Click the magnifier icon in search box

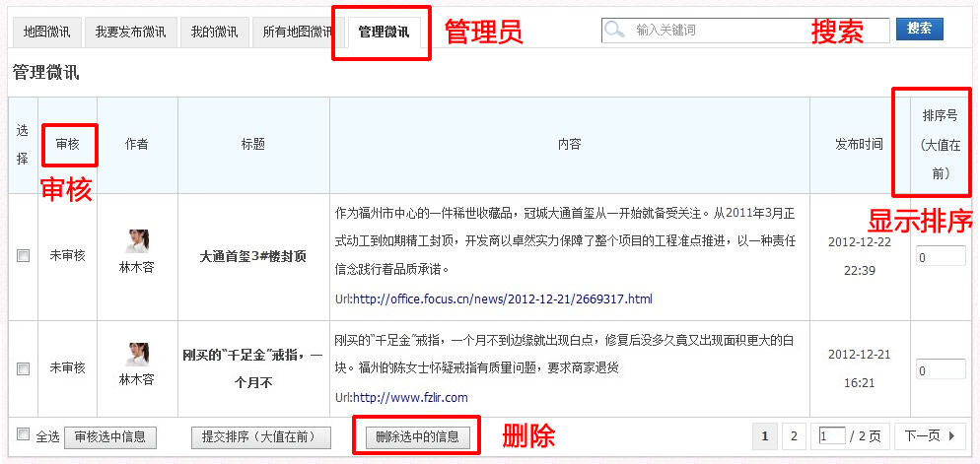(x=615, y=30)
